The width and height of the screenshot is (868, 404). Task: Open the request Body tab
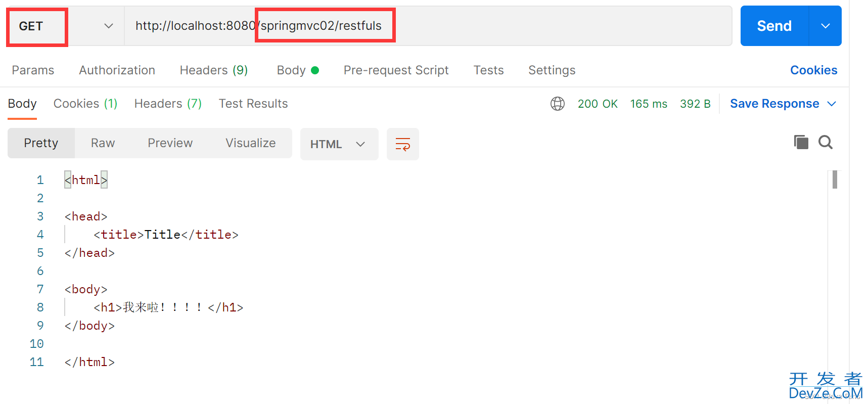pyautogui.click(x=298, y=70)
